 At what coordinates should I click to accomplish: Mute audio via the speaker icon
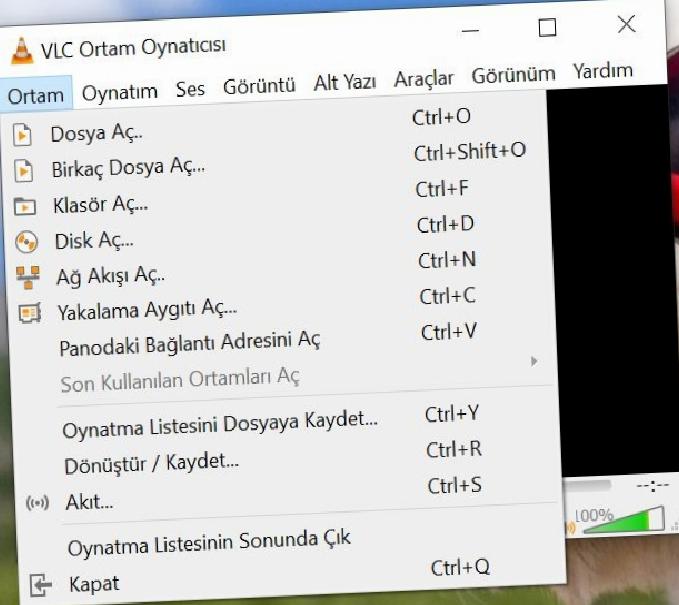[570, 527]
